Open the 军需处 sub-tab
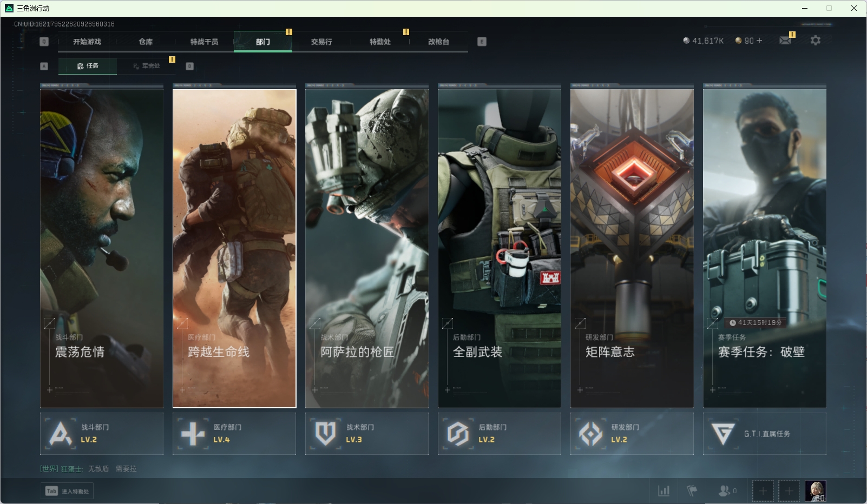 pos(147,66)
